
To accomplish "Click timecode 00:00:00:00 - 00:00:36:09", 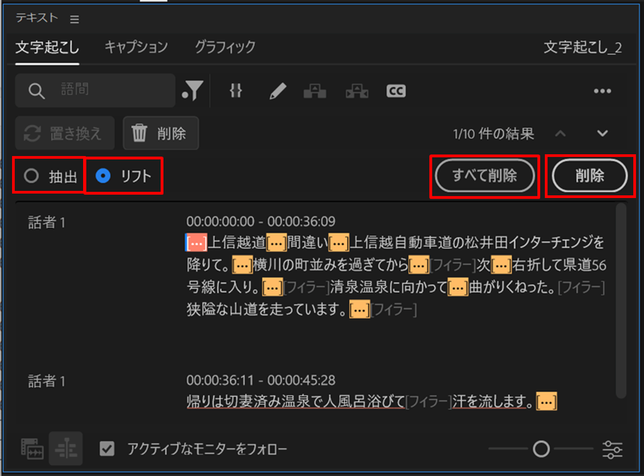I will [x=261, y=222].
